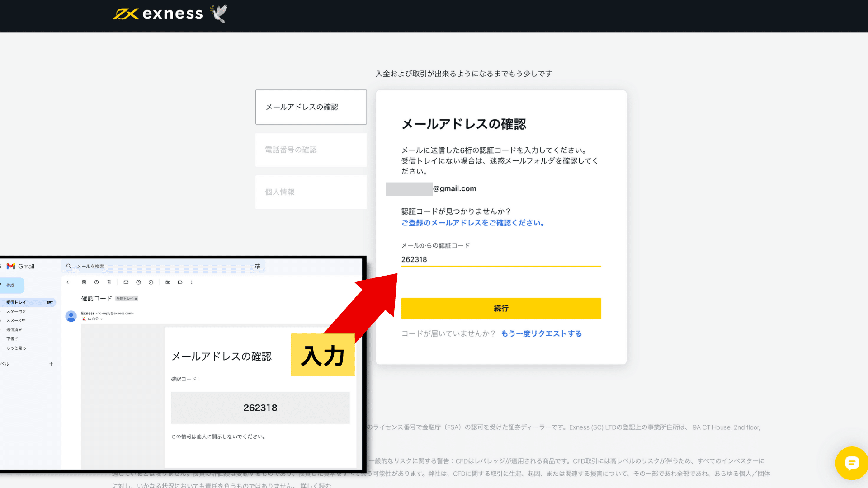Click the verification code input field
Screen dimensions: 868x488
501,260
